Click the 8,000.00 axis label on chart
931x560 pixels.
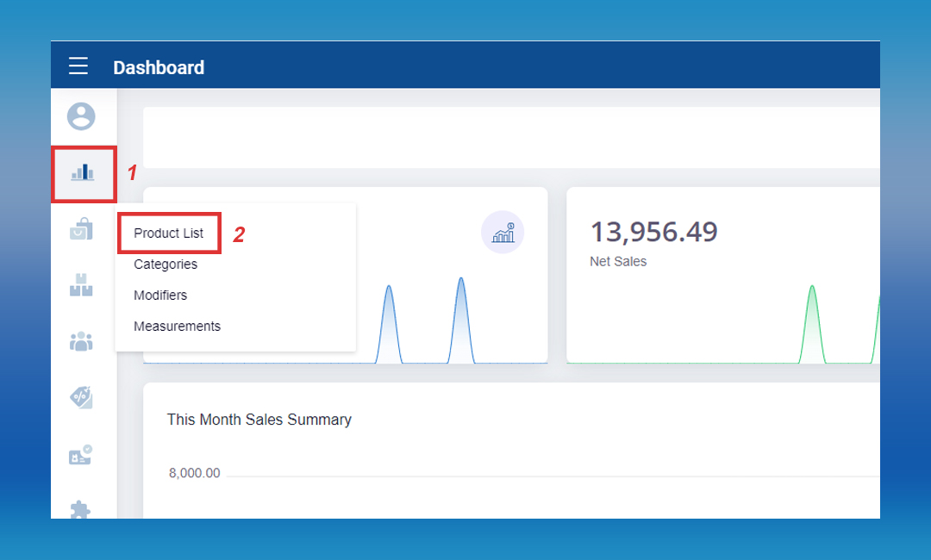point(194,473)
